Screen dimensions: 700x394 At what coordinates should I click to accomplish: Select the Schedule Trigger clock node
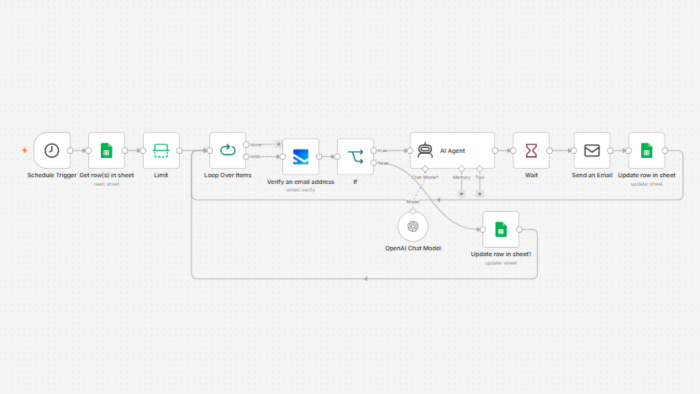tap(52, 150)
